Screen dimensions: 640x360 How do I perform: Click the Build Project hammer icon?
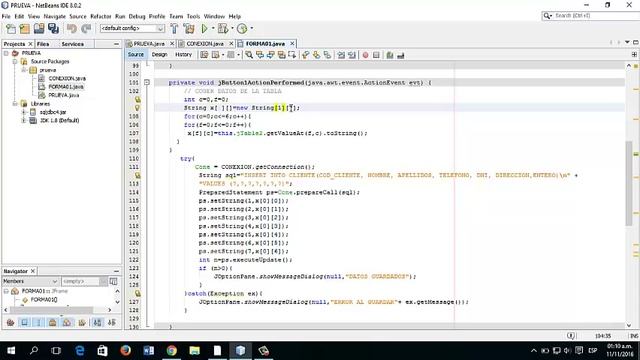click(x=174, y=29)
